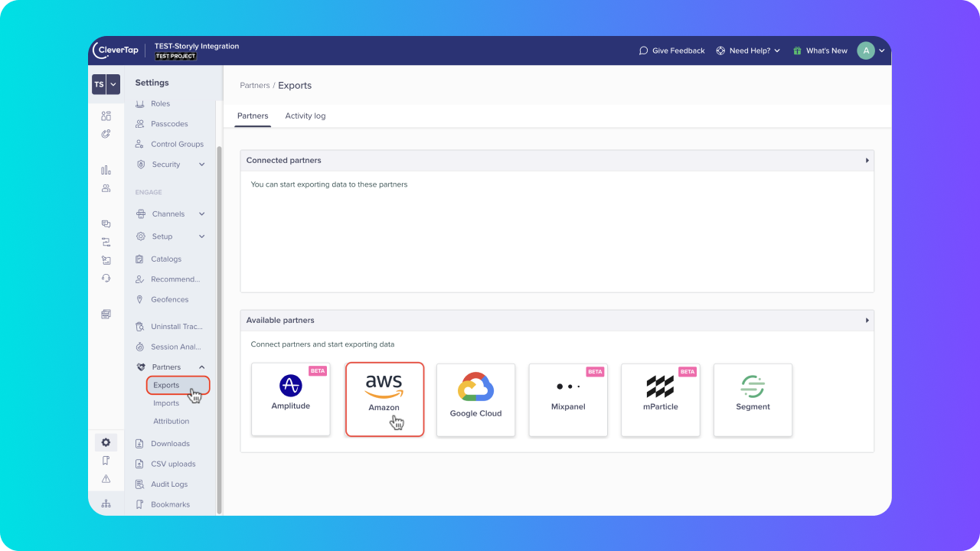Click the headset support rail icon
Screen dimensions: 980x551
click(x=106, y=278)
